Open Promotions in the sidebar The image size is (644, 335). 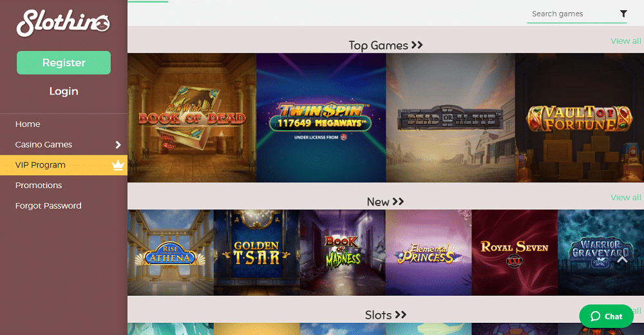tap(39, 186)
